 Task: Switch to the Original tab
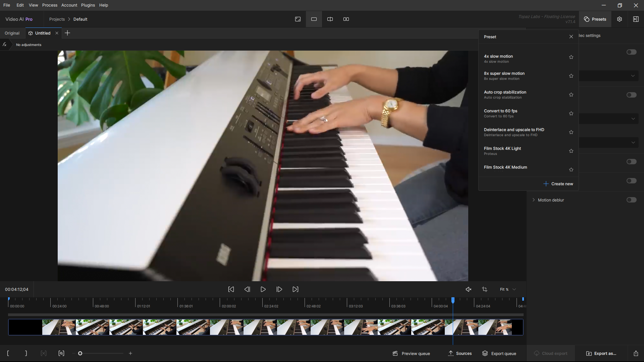point(12,33)
